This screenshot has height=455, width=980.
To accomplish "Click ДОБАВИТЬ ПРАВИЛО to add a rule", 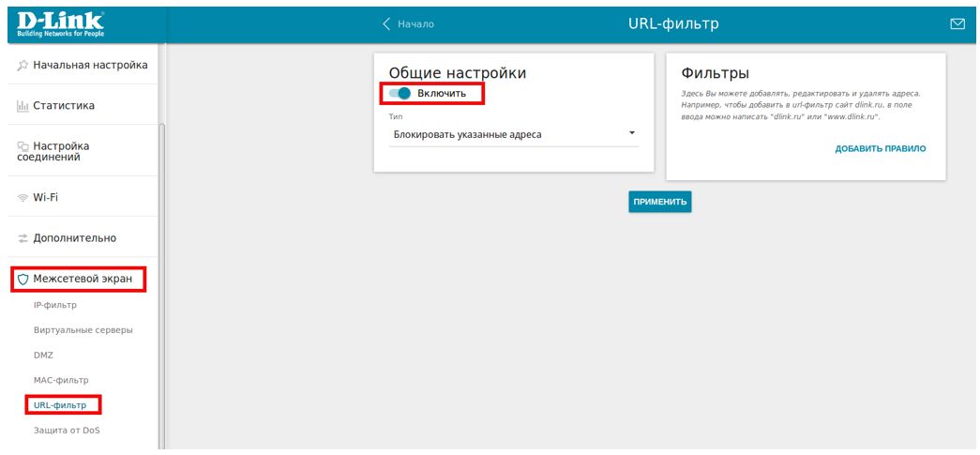I will click(x=880, y=149).
